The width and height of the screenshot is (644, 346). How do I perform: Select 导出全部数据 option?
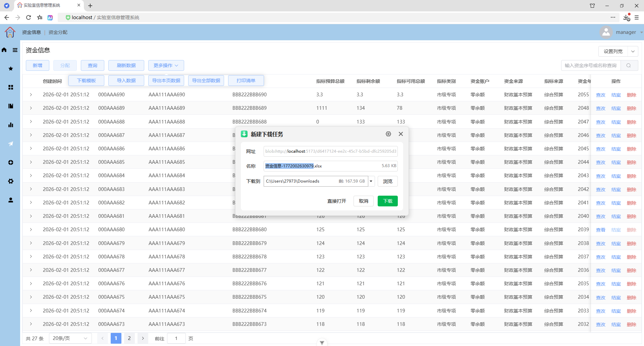click(206, 81)
